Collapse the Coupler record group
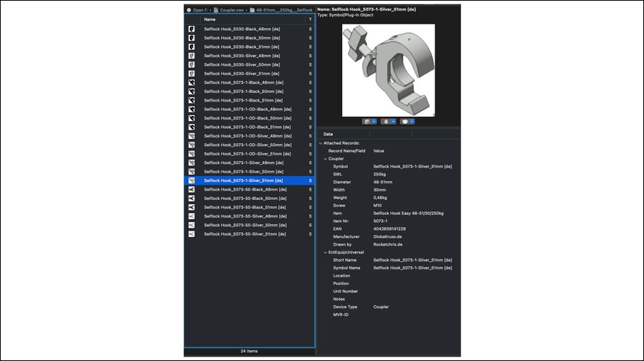This screenshot has height=361, width=644. 326,159
